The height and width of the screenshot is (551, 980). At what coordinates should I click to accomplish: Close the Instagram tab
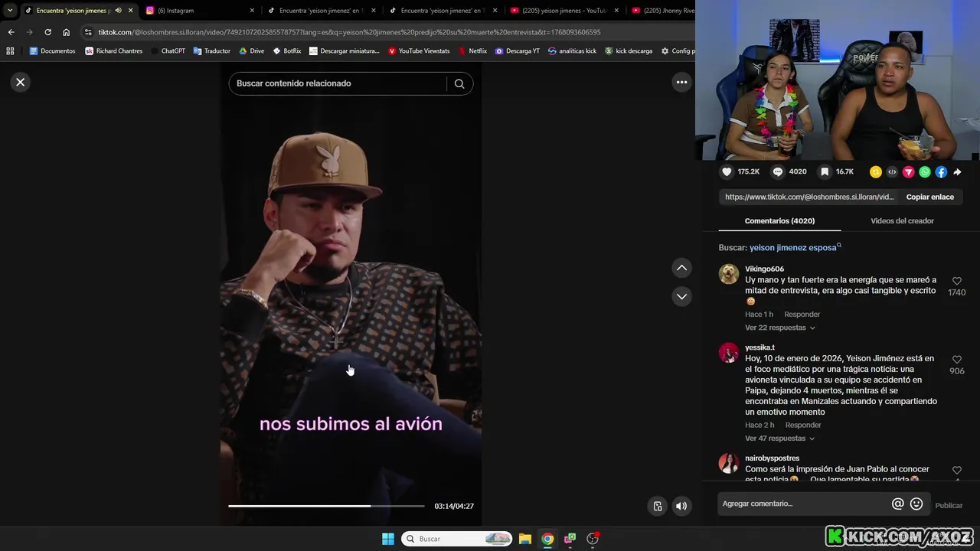click(x=252, y=11)
